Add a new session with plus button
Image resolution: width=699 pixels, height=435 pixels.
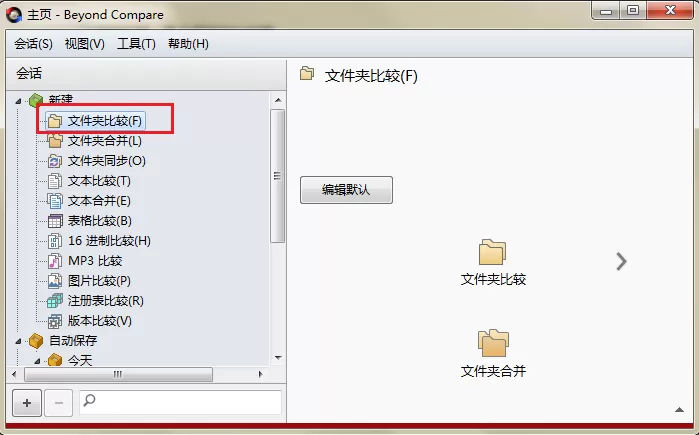click(x=27, y=403)
